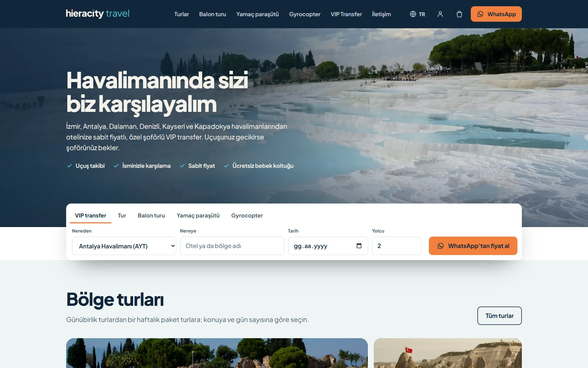Select the VIP transfer search tab

pyautogui.click(x=90, y=216)
